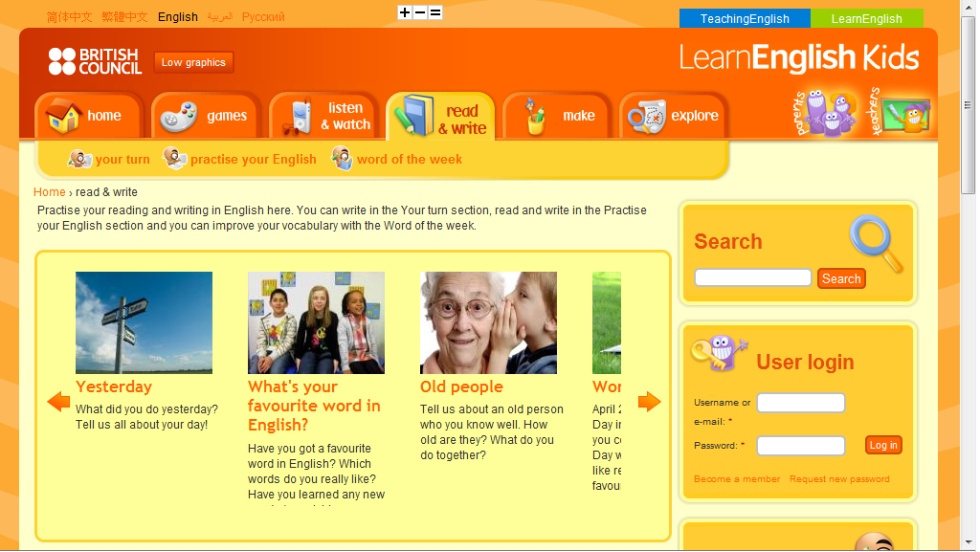Screen dimensions: 980x552
Task: Click the gamepad icon on games tab
Action: 179,117
